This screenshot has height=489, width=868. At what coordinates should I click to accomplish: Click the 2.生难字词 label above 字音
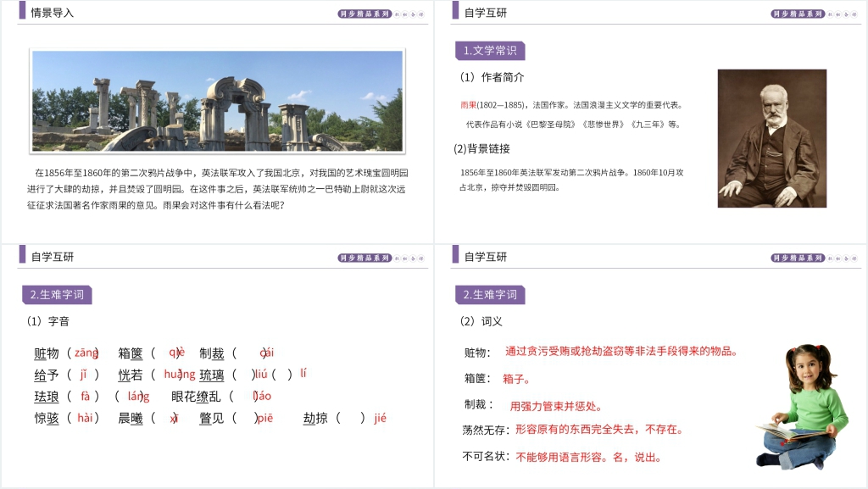pyautogui.click(x=57, y=295)
